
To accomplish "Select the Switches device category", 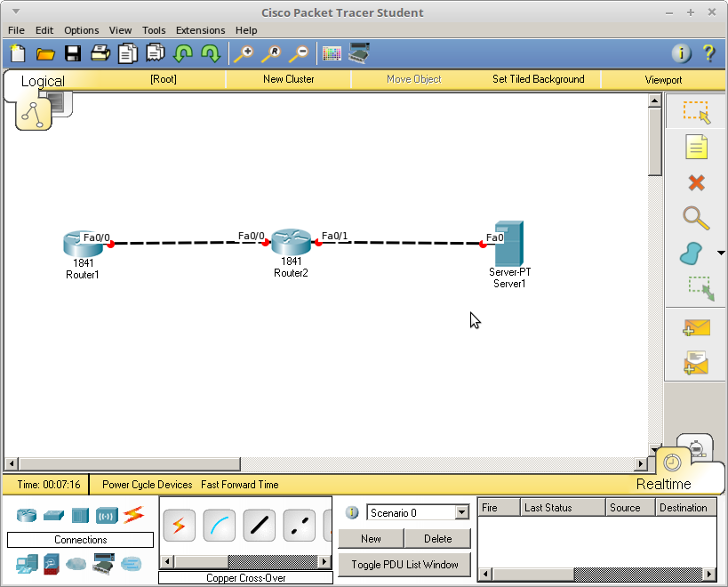I will click(x=53, y=515).
